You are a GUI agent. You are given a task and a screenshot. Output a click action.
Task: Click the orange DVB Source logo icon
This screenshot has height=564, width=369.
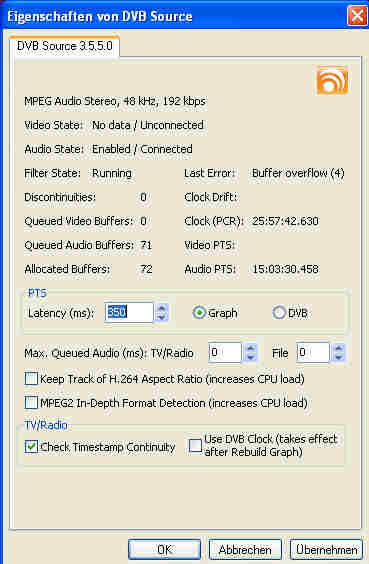[332, 80]
